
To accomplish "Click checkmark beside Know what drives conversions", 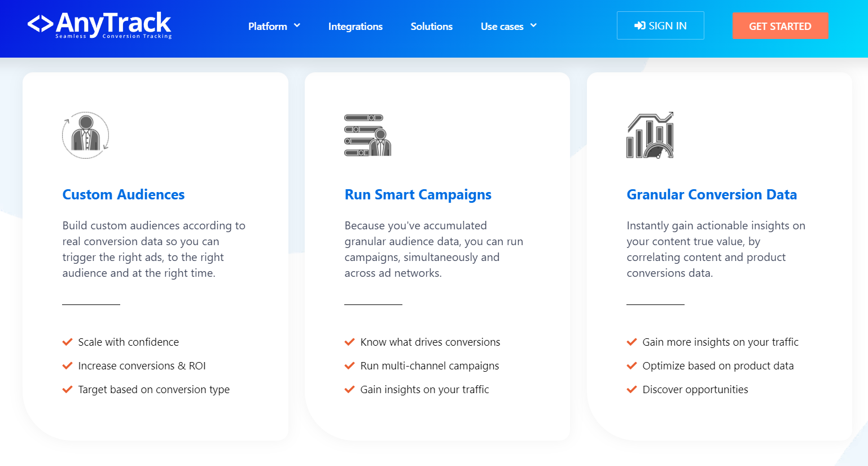I will (x=349, y=342).
